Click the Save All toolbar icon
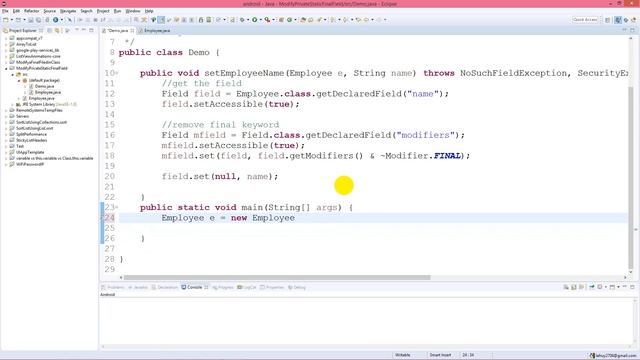Image resolution: width=640 pixels, height=360 pixels. pos(38,20)
